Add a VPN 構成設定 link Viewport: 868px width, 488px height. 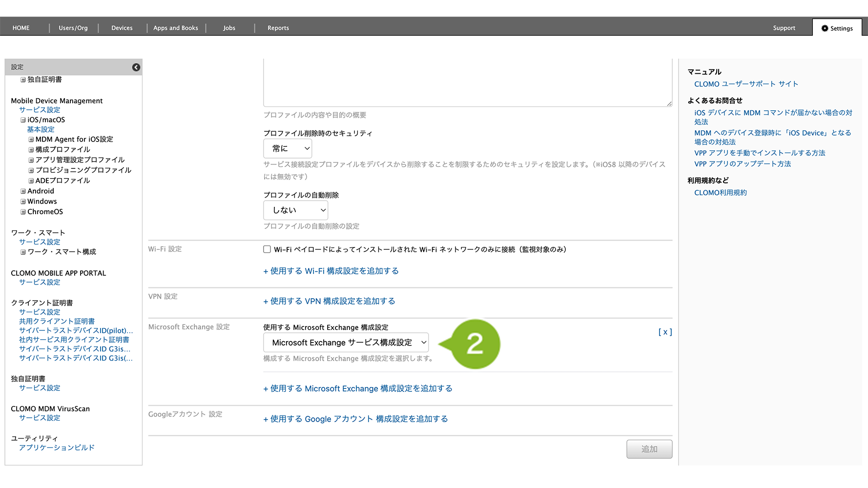click(x=329, y=301)
